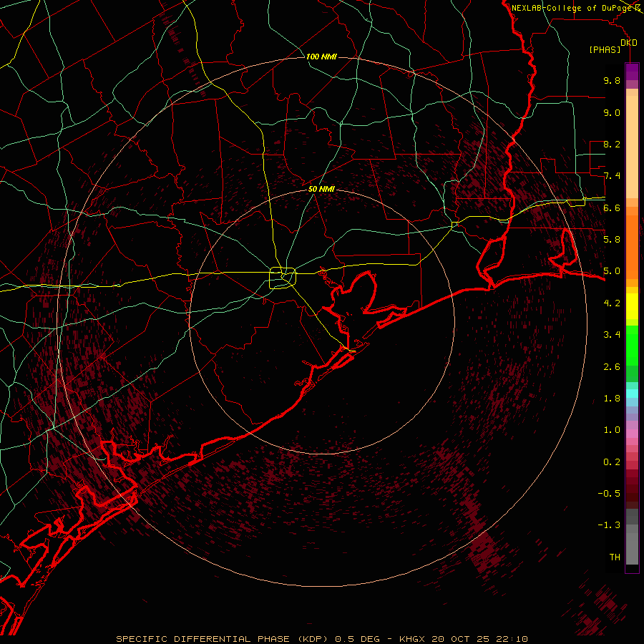
Task: Pick the large peach segment of the color bar
Action: click(x=632, y=147)
